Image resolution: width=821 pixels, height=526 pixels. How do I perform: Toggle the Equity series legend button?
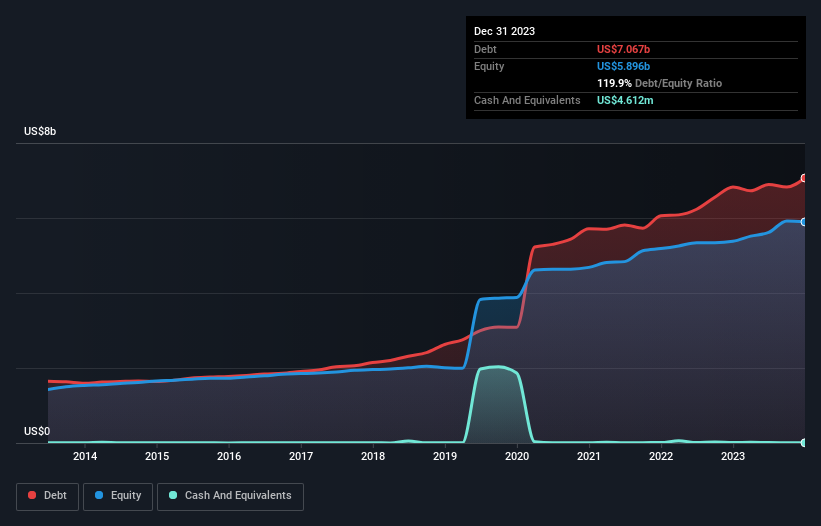pyautogui.click(x=118, y=496)
